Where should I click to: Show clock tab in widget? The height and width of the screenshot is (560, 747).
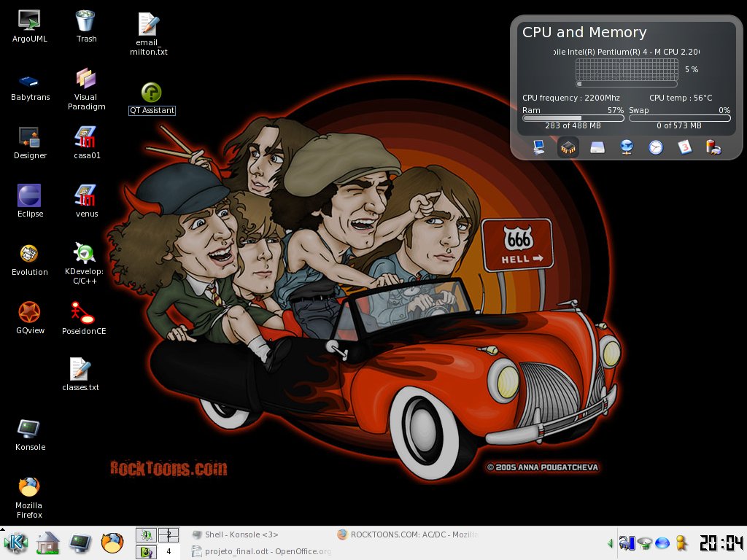(656, 147)
